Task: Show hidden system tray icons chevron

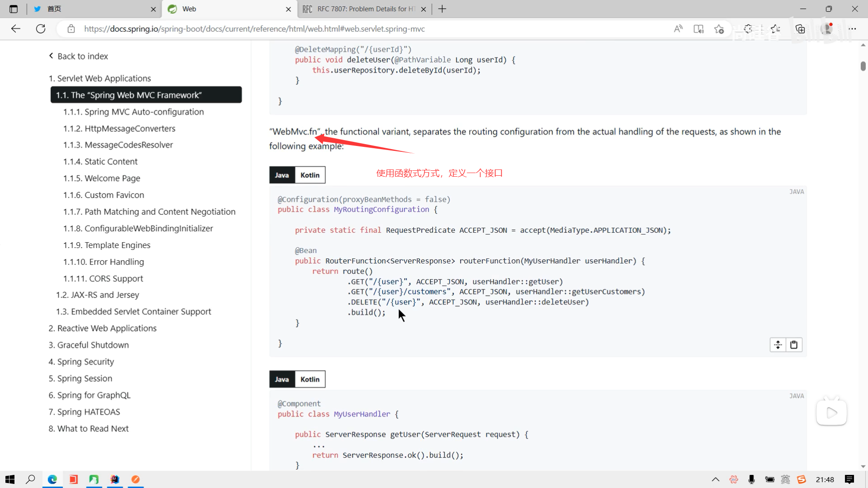Action: 715,479
